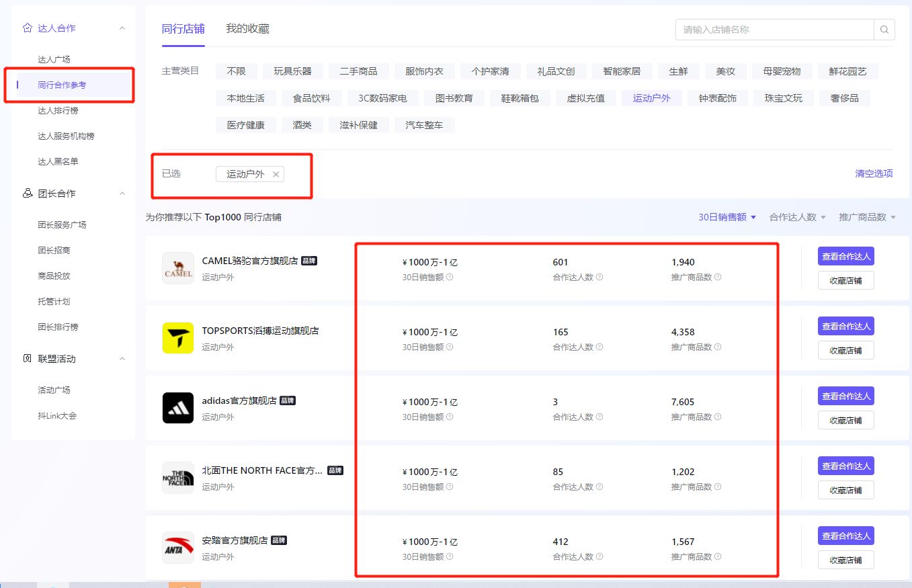Click 查看合作达人 for 安踏 store
Image resolution: width=912 pixels, height=588 pixels.
pyautogui.click(x=846, y=536)
